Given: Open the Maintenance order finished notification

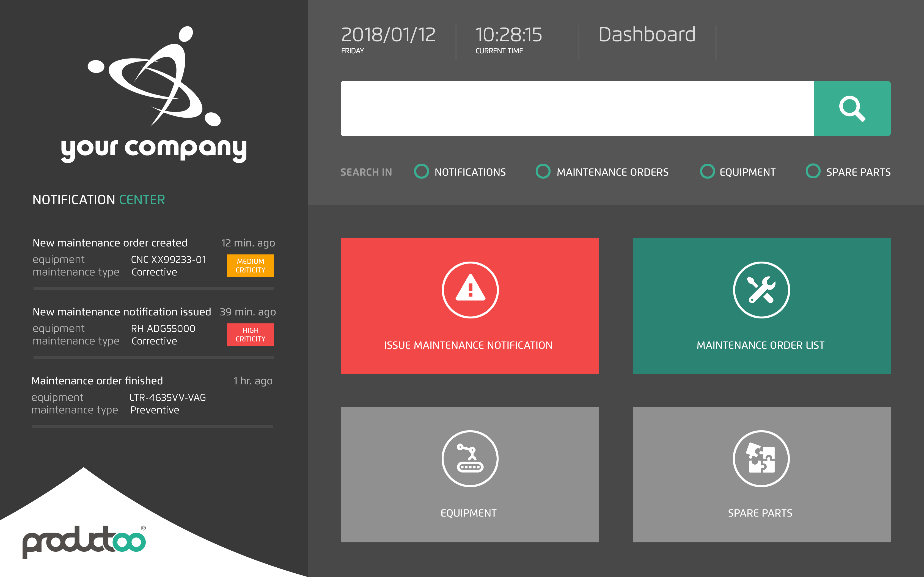Looking at the screenshot, I should 97,381.
